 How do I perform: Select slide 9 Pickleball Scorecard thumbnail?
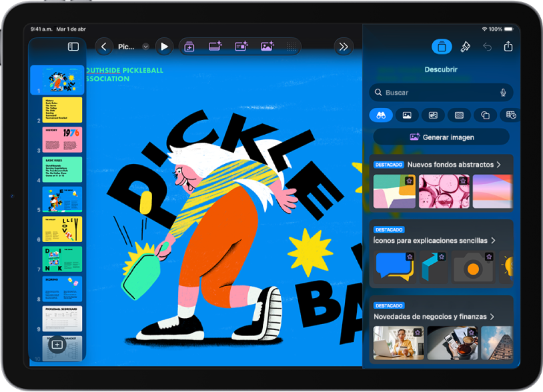point(62,319)
